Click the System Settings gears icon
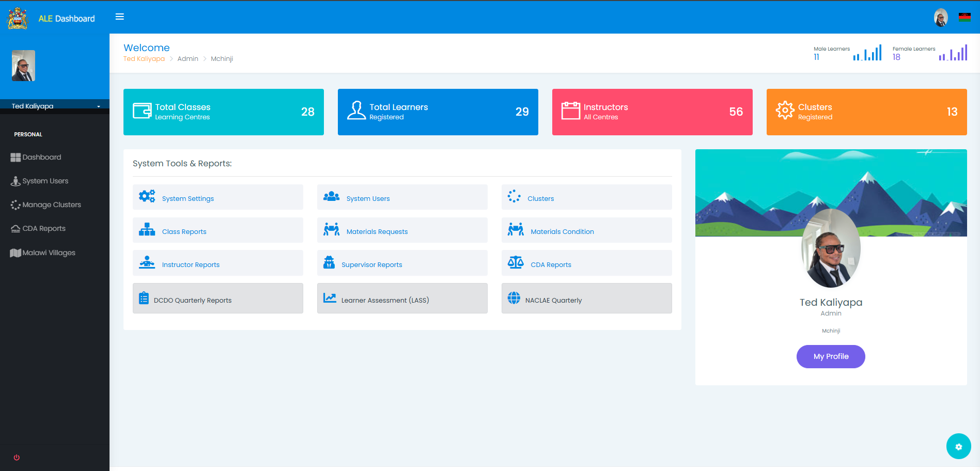Image resolution: width=980 pixels, height=471 pixels. (x=147, y=196)
